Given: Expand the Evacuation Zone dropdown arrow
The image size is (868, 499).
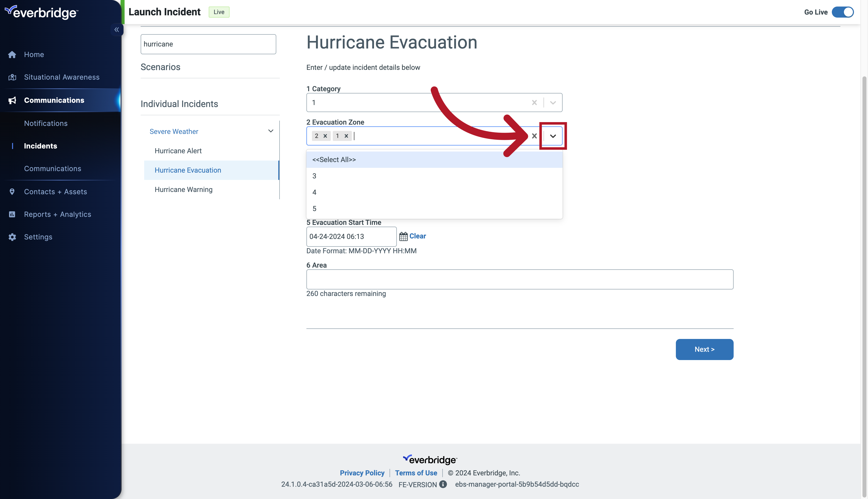Looking at the screenshot, I should [x=552, y=136].
